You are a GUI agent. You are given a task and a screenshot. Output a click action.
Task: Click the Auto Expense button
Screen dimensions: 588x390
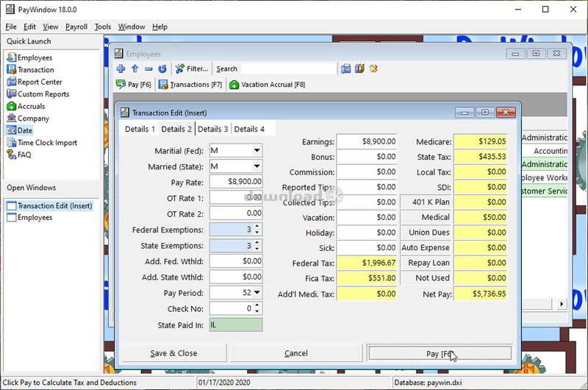pos(426,248)
